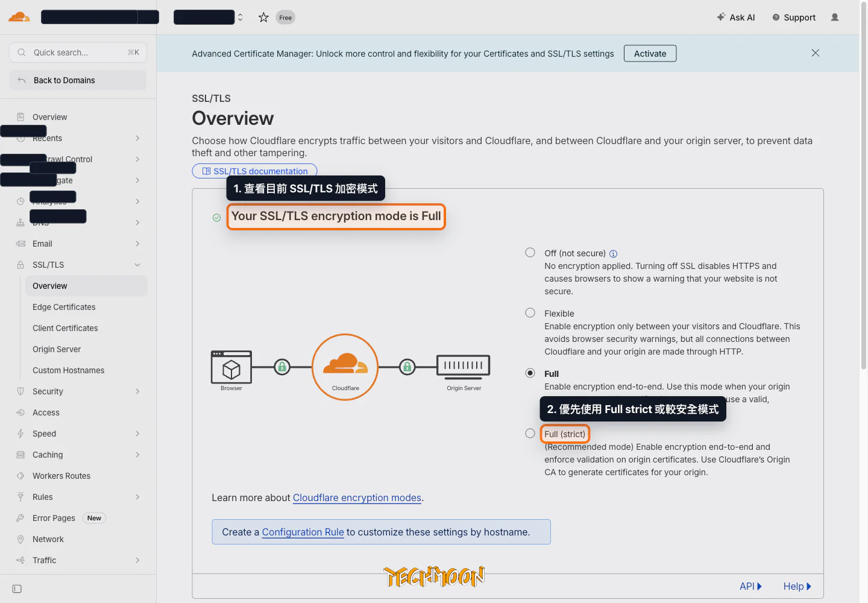Image resolution: width=868 pixels, height=603 pixels.
Task: Open the Configuration Rule link
Action: (303, 532)
